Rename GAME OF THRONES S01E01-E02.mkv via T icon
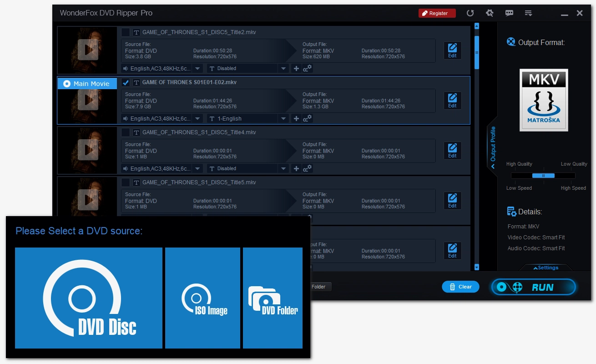 pyautogui.click(x=136, y=82)
